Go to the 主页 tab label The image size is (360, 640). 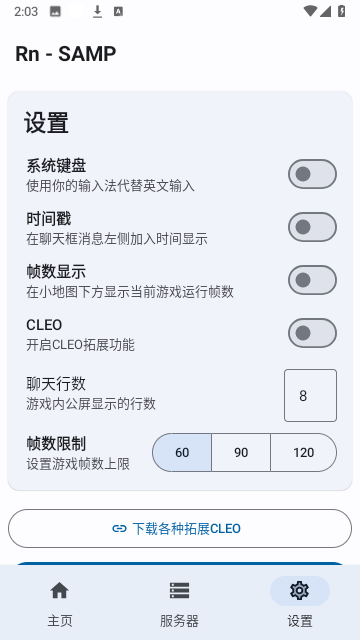(60, 621)
